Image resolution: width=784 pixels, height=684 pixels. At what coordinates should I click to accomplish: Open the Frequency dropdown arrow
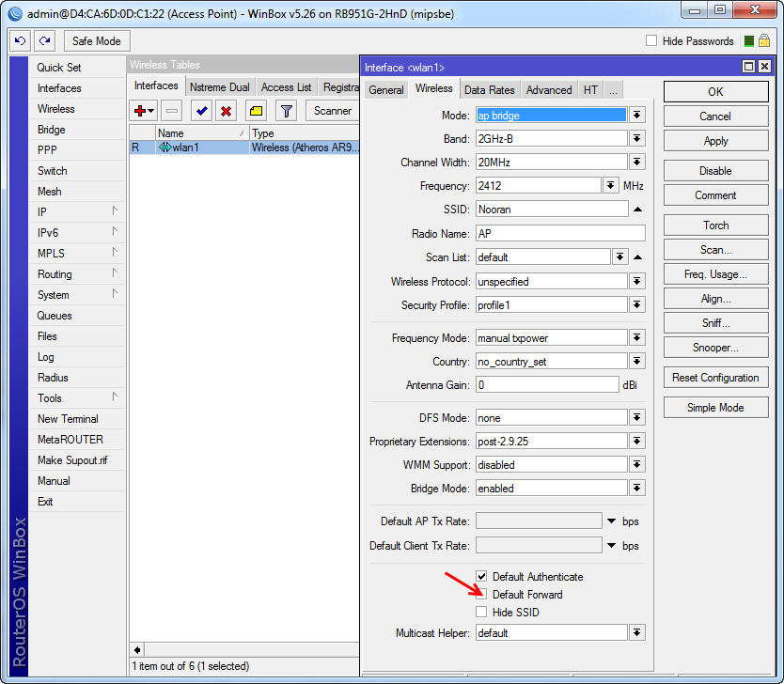click(x=610, y=185)
